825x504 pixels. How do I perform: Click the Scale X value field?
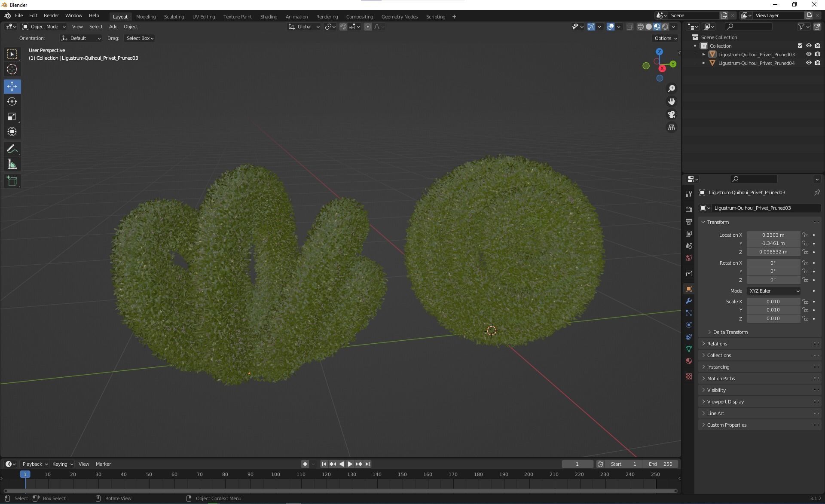click(773, 302)
